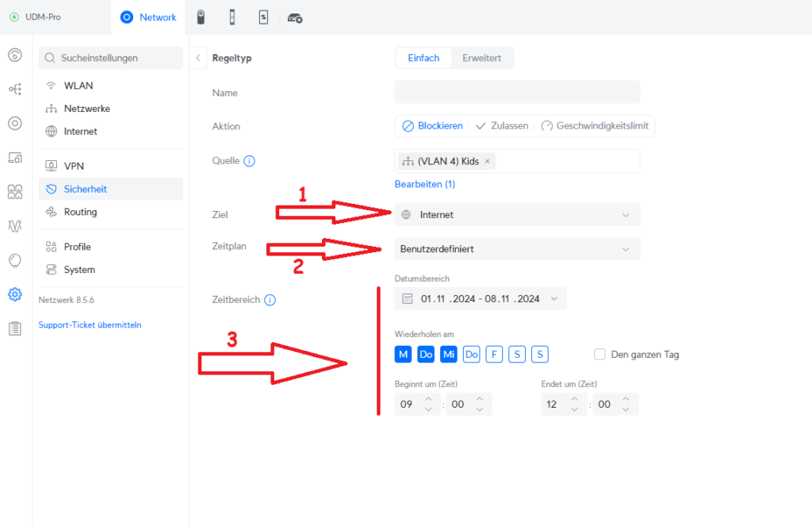Remove the (VLAN 4) Kids source tag
812x526 pixels.
[x=488, y=161]
